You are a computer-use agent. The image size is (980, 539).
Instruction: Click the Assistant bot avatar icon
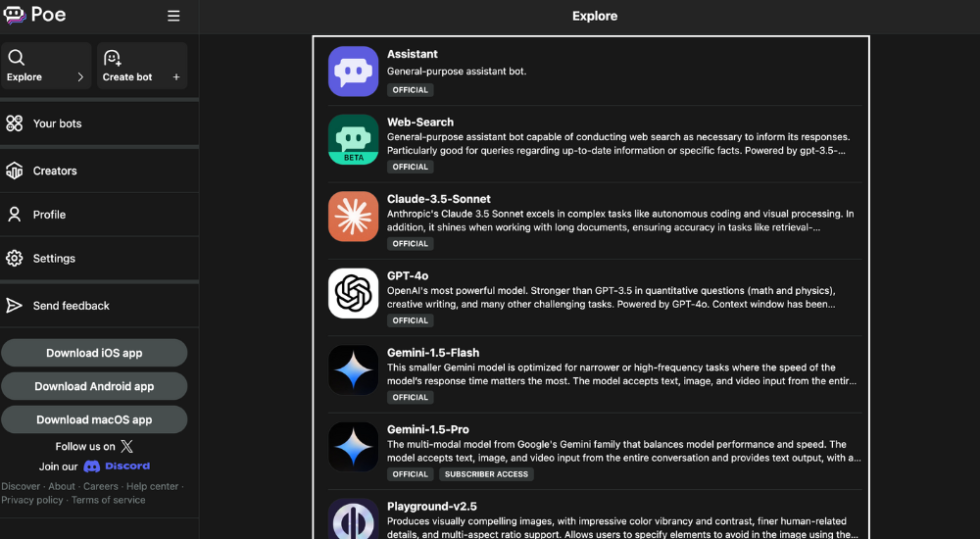point(353,71)
